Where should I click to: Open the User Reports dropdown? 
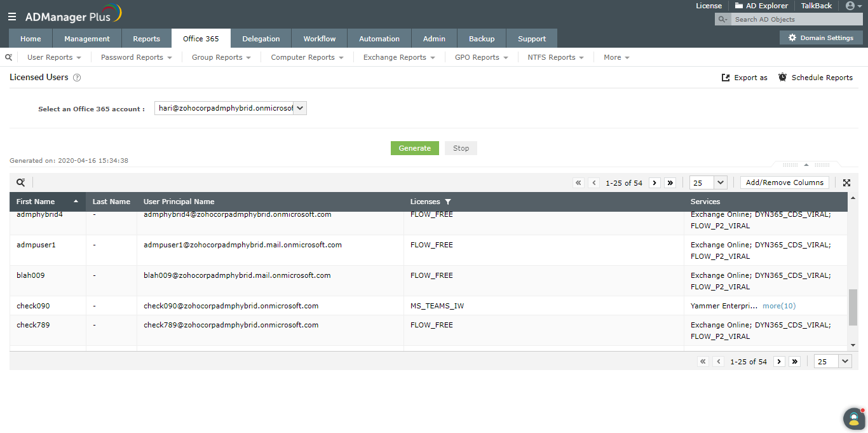54,57
